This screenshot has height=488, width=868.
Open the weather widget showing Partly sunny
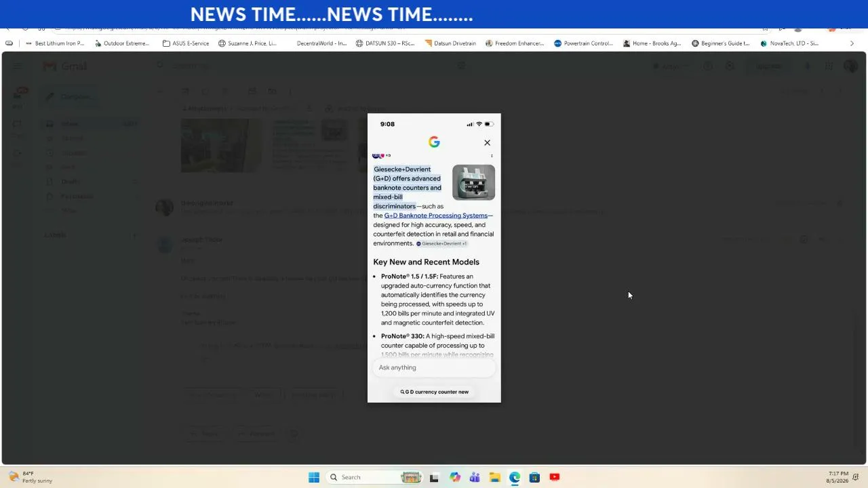[x=31, y=477]
